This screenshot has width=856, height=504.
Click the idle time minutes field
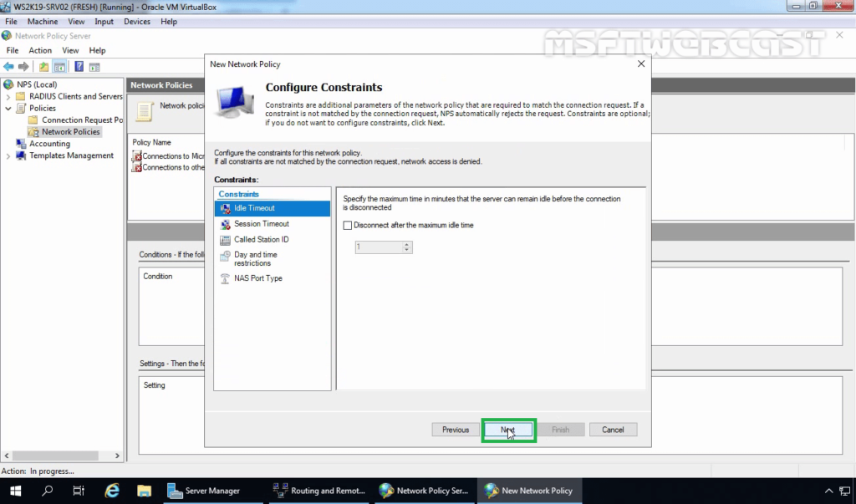[x=379, y=247]
